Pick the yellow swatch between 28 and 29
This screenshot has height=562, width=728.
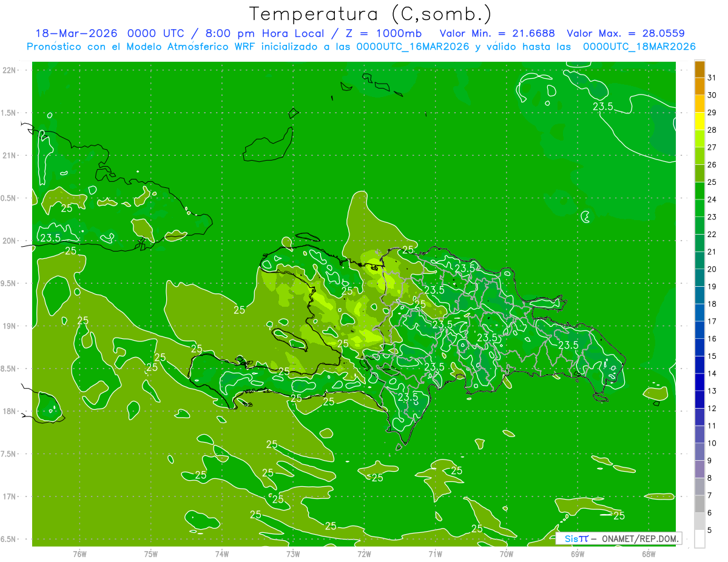699,121
